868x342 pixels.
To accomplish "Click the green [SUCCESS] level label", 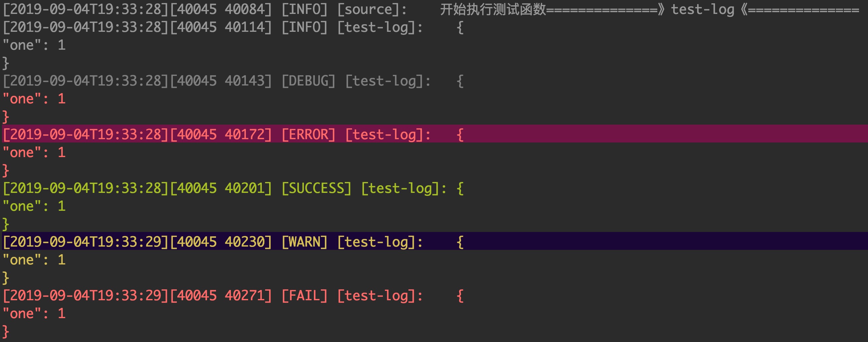I will tap(317, 188).
